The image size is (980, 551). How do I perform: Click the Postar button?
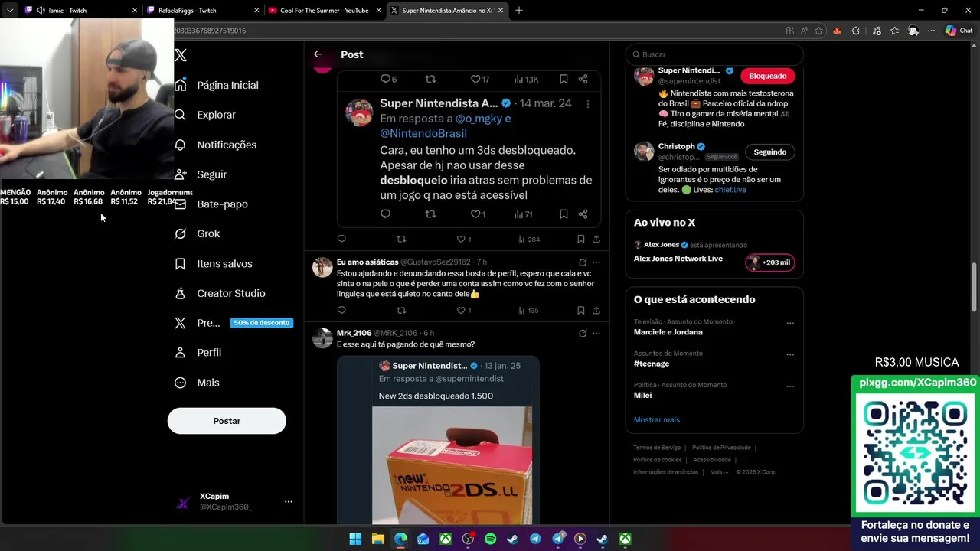click(227, 421)
